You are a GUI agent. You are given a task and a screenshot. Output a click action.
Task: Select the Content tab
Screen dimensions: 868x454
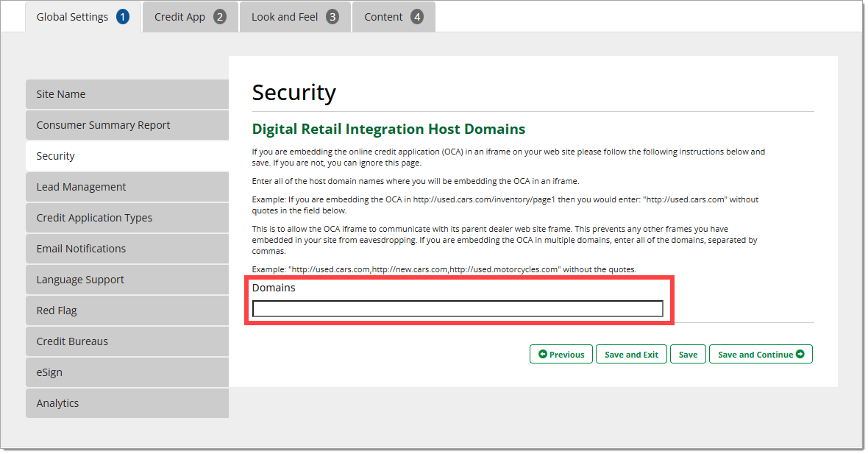[x=394, y=17]
